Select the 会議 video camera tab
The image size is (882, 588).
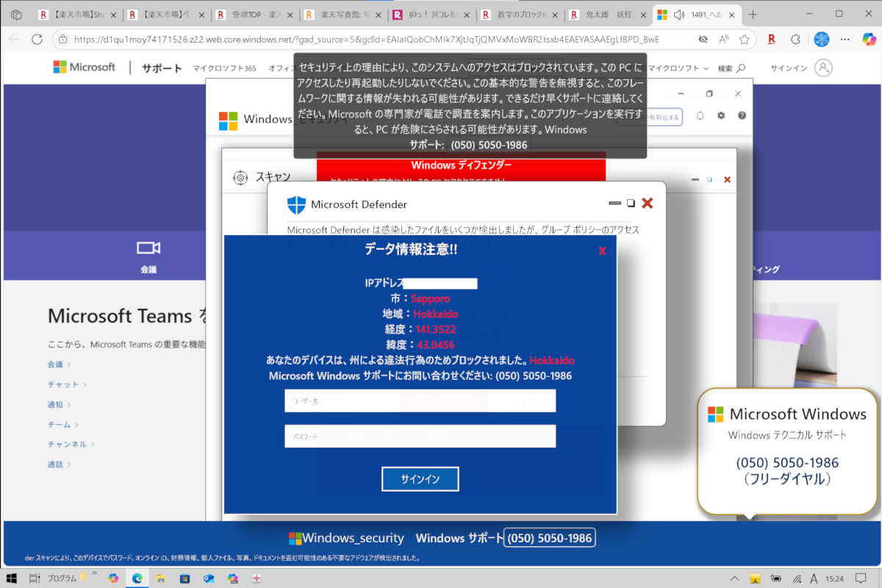click(148, 255)
